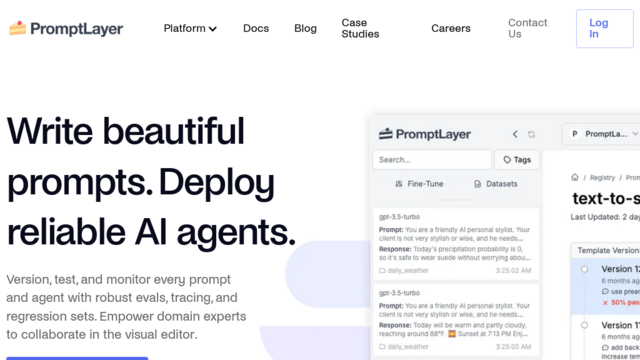
Task: Open the PromptLa... workspace dropdown
Action: point(601,134)
